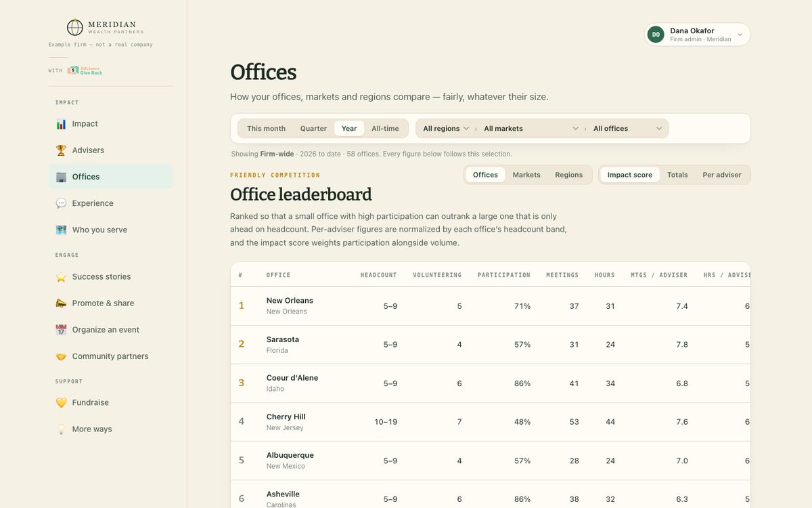
Task: Sort by the Hours column header
Action: [605, 275]
